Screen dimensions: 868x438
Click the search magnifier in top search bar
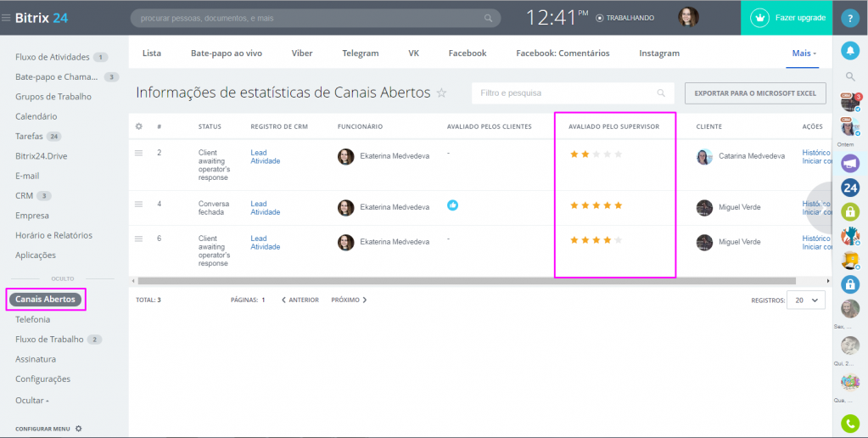488,19
